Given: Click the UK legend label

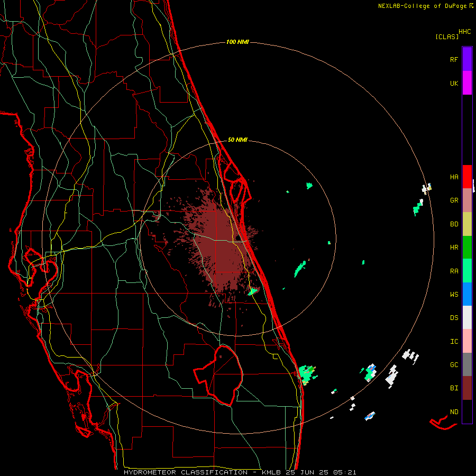Looking at the screenshot, I should click(x=454, y=83).
